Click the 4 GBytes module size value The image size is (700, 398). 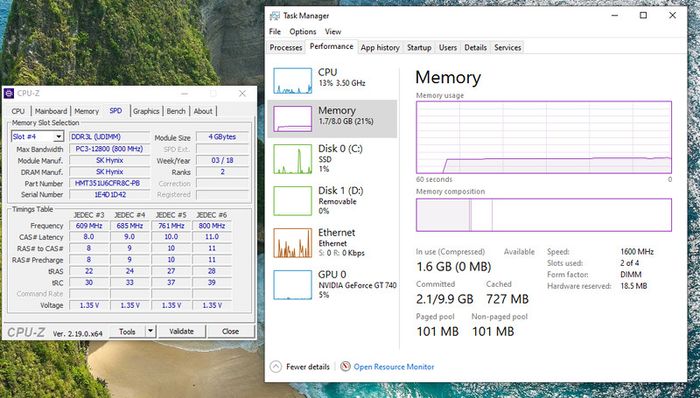(222, 137)
